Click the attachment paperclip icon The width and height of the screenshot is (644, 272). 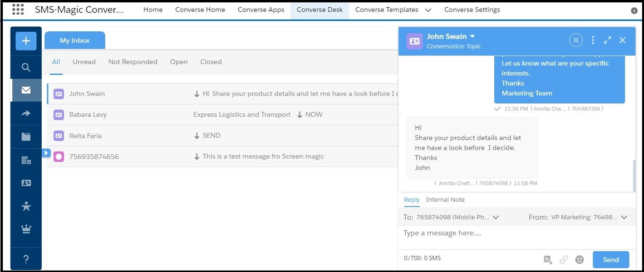563,260
